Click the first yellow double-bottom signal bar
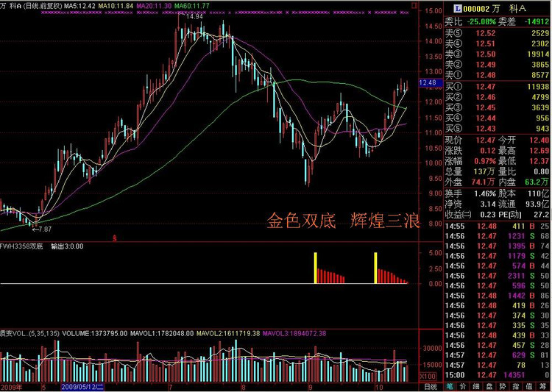This screenshot has width=552, height=392. [x=316, y=268]
